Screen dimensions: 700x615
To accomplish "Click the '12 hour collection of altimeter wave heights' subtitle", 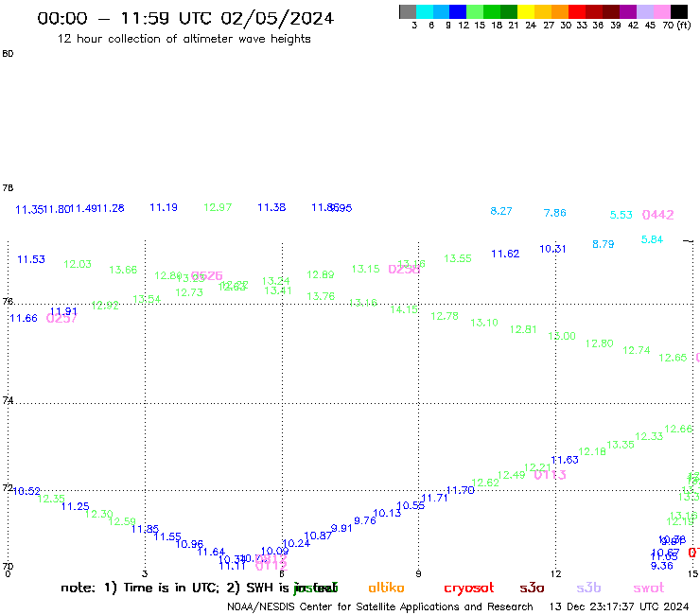I will pyautogui.click(x=184, y=39).
